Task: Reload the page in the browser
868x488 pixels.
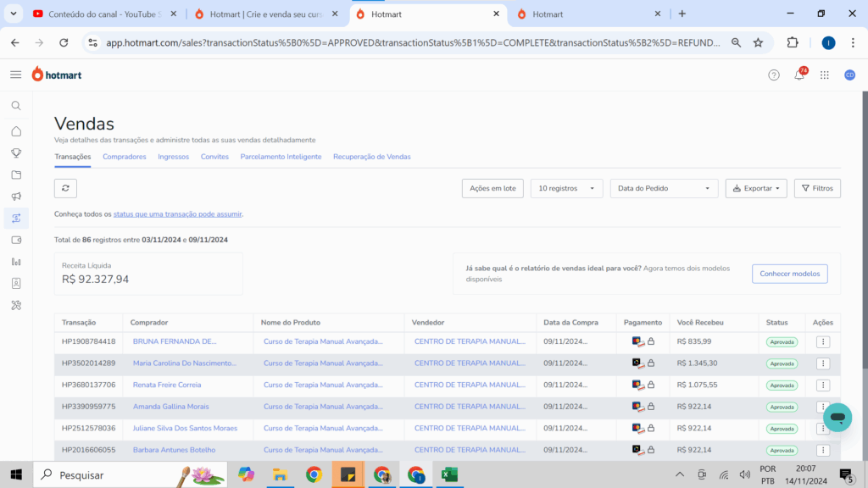Action: click(64, 42)
